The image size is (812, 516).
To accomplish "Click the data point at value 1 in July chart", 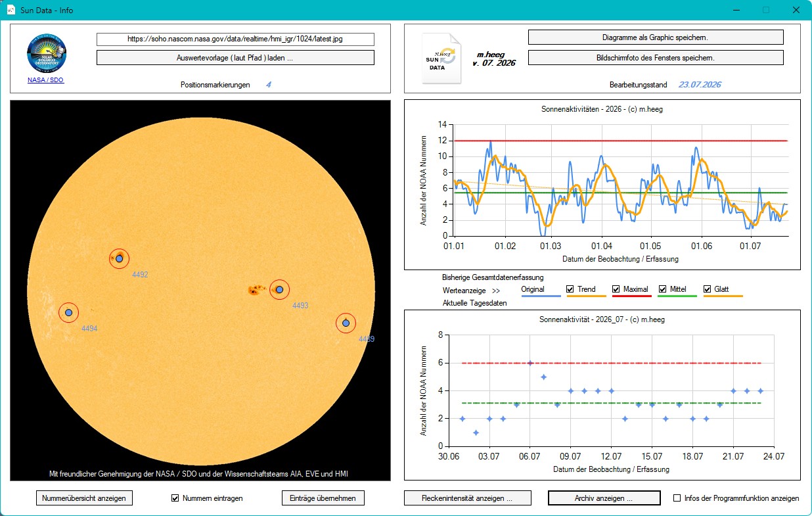I will click(x=476, y=433).
